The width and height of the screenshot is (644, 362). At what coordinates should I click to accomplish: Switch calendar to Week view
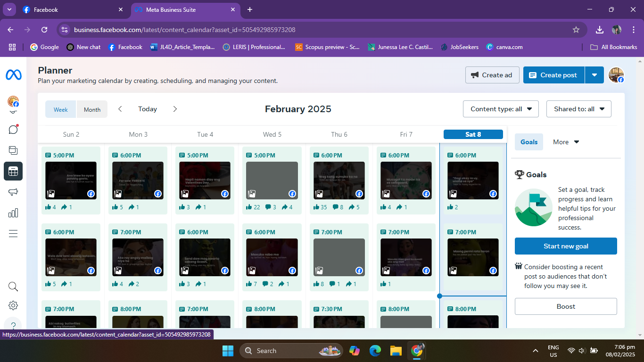coord(61,109)
